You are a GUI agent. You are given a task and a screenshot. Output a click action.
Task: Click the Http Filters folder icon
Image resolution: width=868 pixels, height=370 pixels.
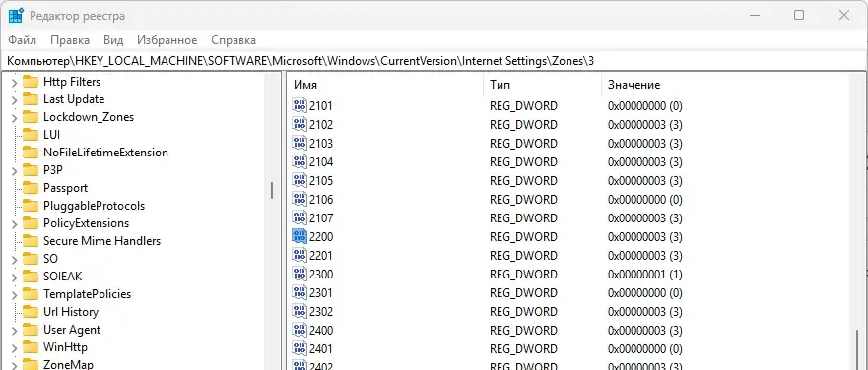(30, 82)
